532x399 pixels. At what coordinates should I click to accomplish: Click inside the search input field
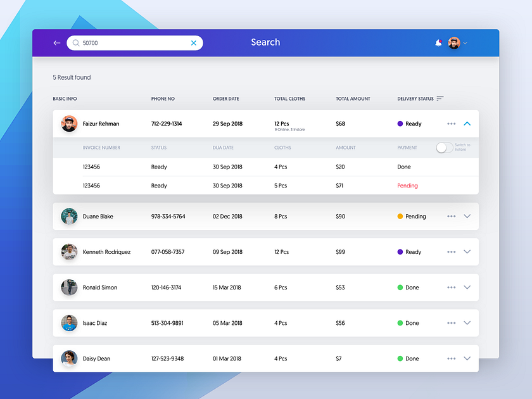click(127, 42)
